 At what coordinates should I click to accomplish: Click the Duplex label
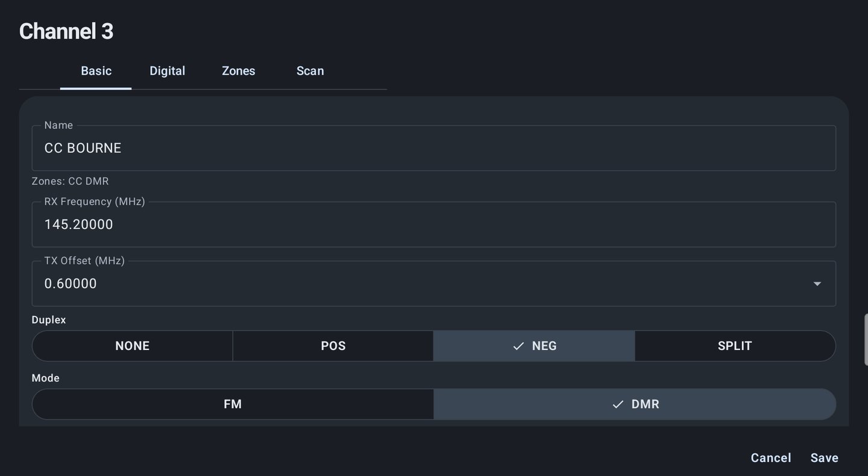[x=49, y=320]
